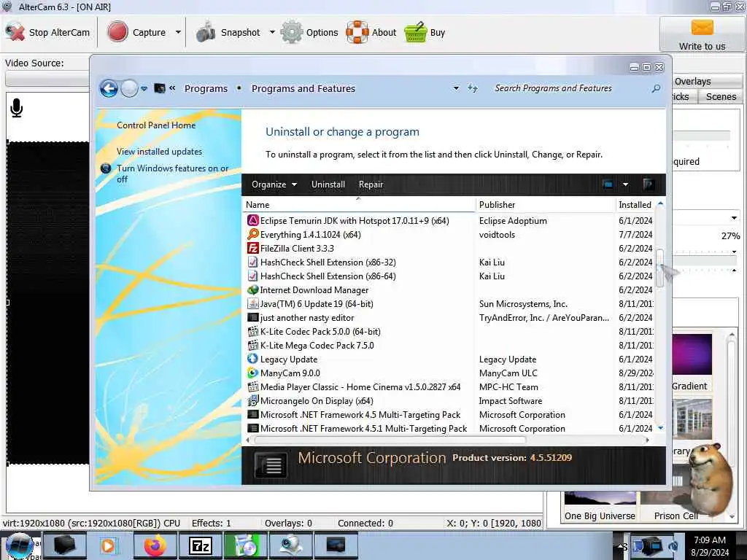Click the Buy shopping basket icon

tap(415, 32)
